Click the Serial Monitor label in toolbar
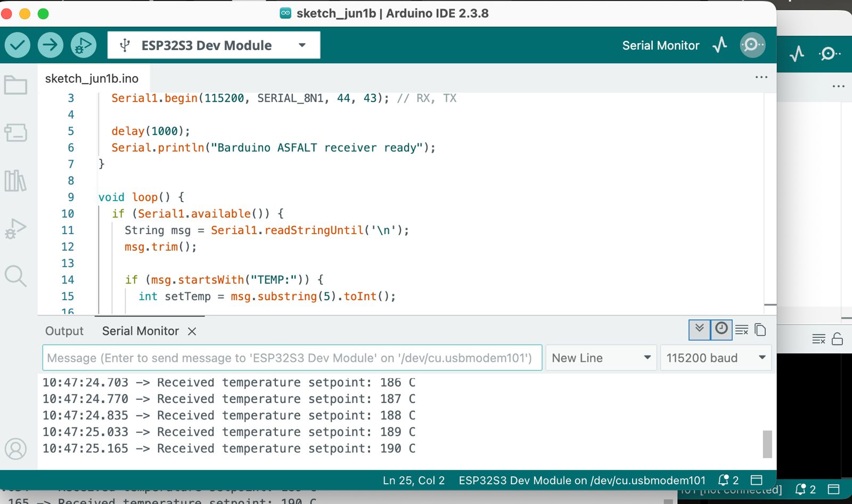Image resolution: width=852 pixels, height=504 pixels. 661,45
